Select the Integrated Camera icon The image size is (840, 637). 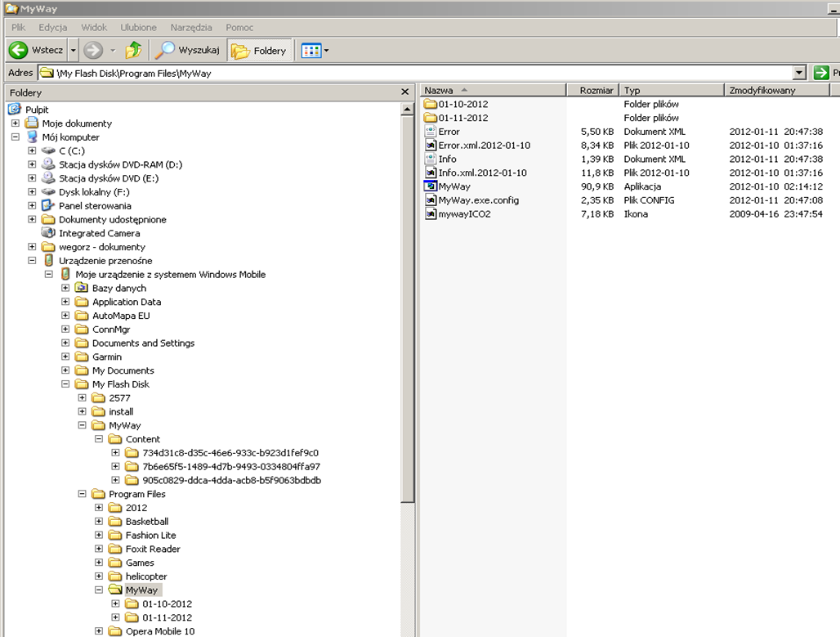pos(49,233)
